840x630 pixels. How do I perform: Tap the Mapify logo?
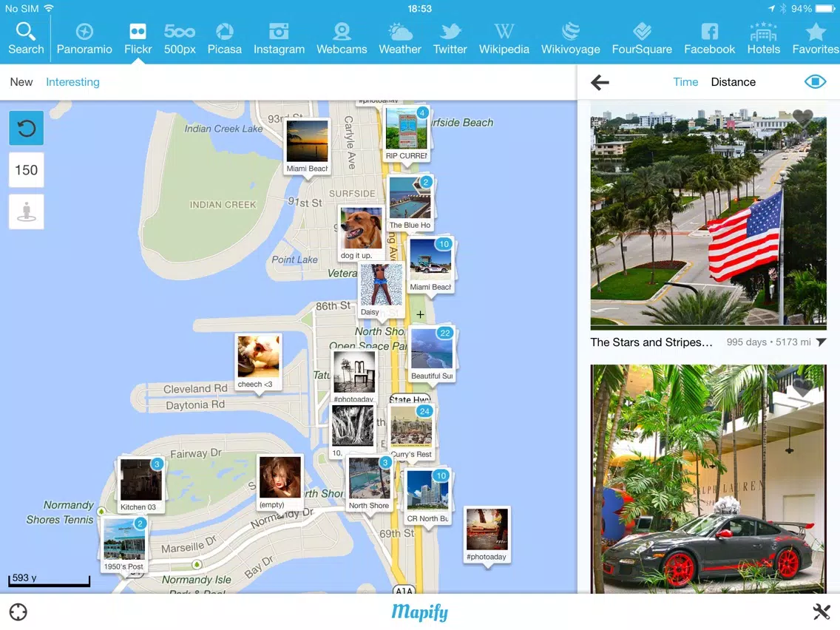(x=419, y=612)
